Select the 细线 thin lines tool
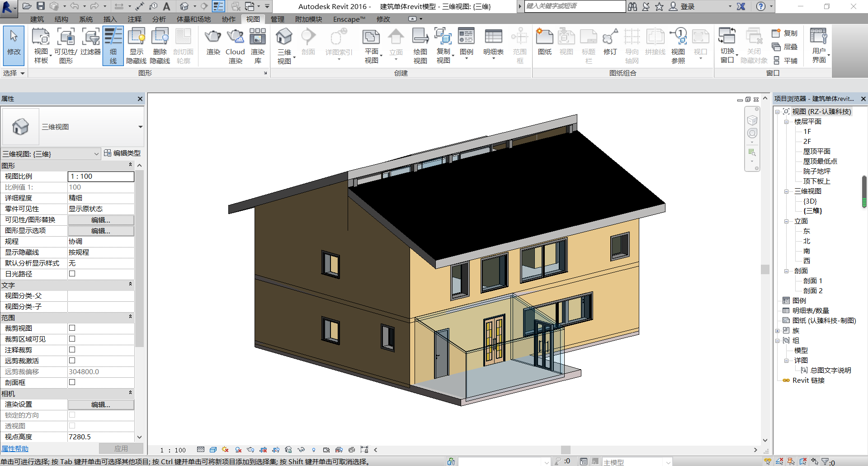The width and height of the screenshot is (868, 466). [113, 45]
